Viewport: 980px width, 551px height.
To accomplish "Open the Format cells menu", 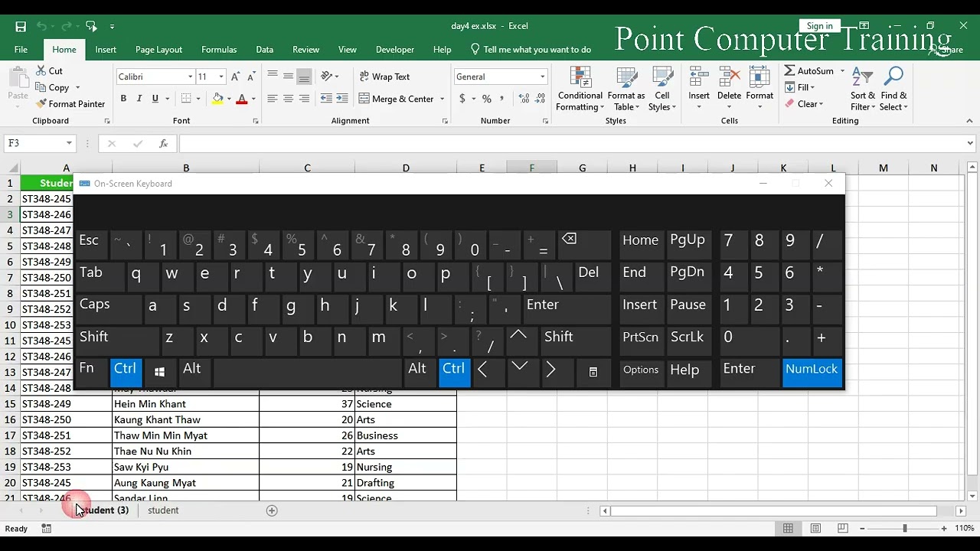I will (x=759, y=88).
